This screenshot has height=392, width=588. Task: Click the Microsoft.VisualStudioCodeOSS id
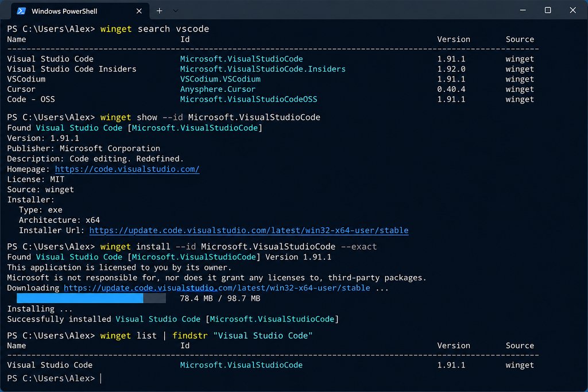(249, 99)
